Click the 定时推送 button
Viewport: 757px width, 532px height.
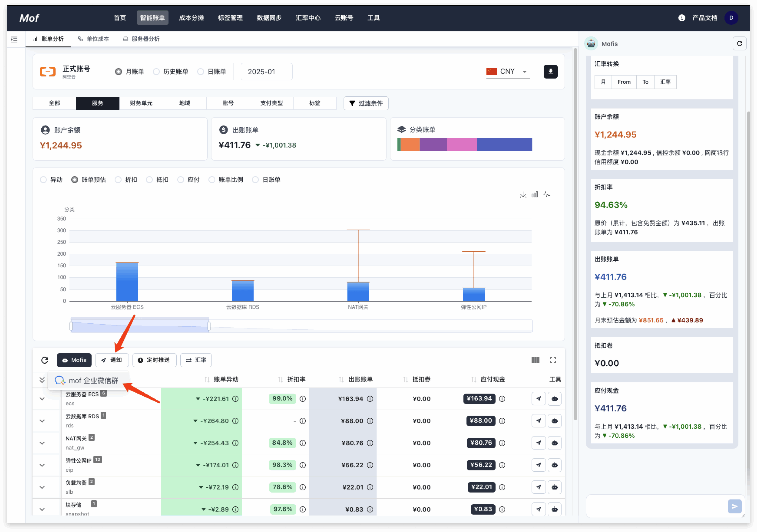point(154,360)
